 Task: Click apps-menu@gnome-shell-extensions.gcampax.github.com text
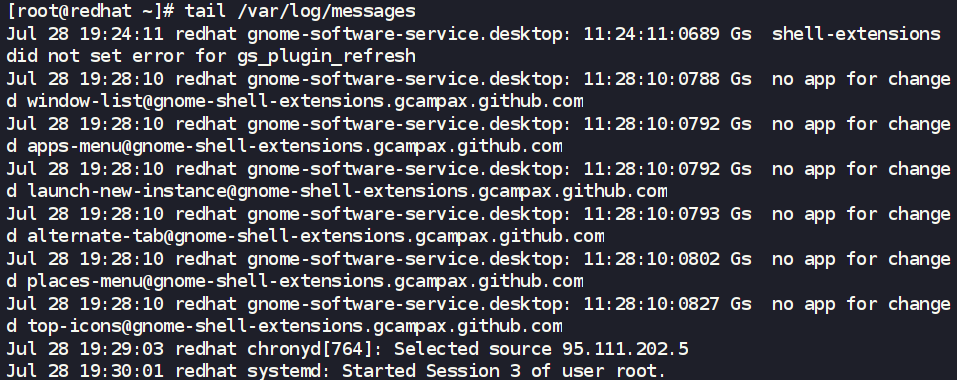295,146
